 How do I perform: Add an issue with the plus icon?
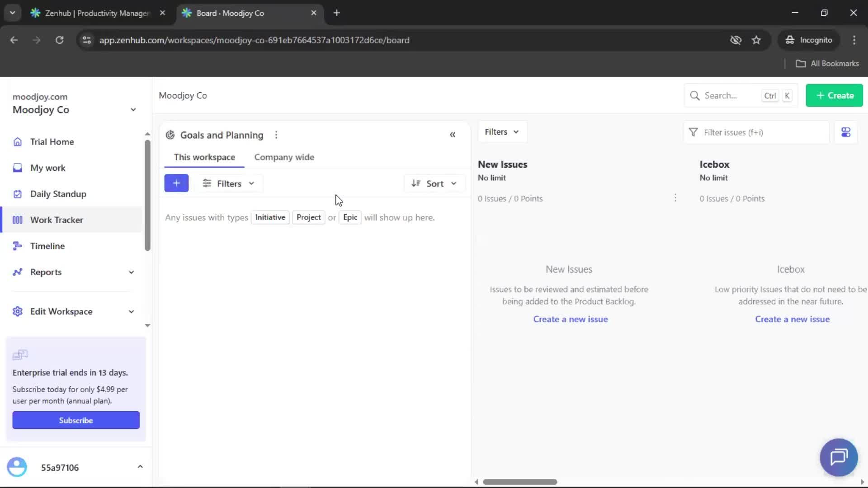pos(176,183)
